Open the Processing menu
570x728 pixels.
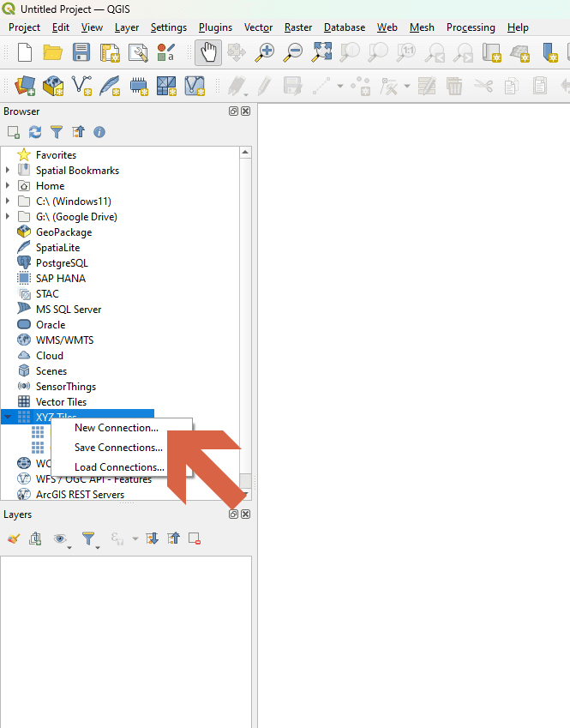pos(471,27)
